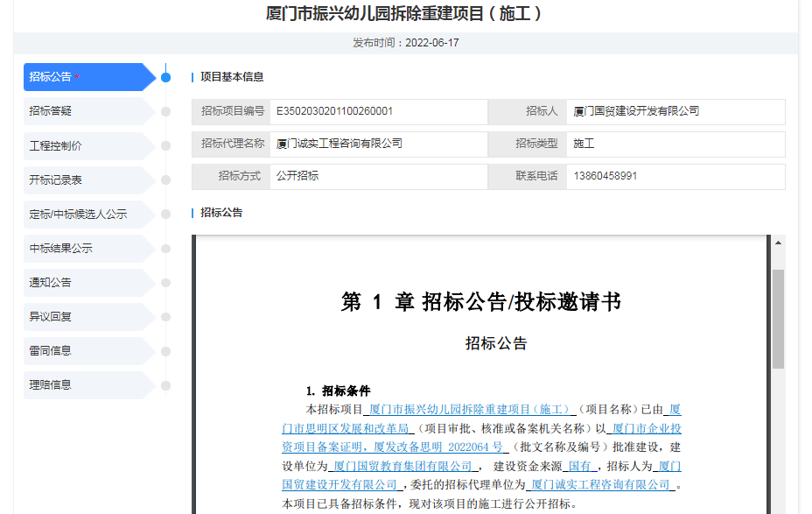Click timeline dot next to 招标答疑

tap(165, 111)
